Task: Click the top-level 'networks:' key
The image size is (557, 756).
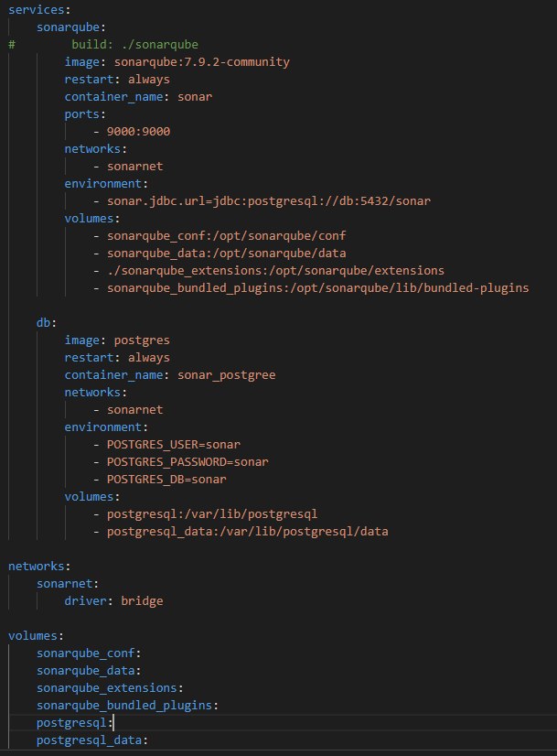Action: coord(39,566)
